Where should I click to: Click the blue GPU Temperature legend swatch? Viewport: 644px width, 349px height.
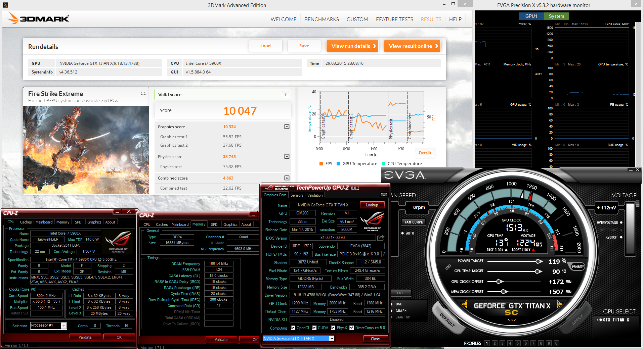coord(338,164)
